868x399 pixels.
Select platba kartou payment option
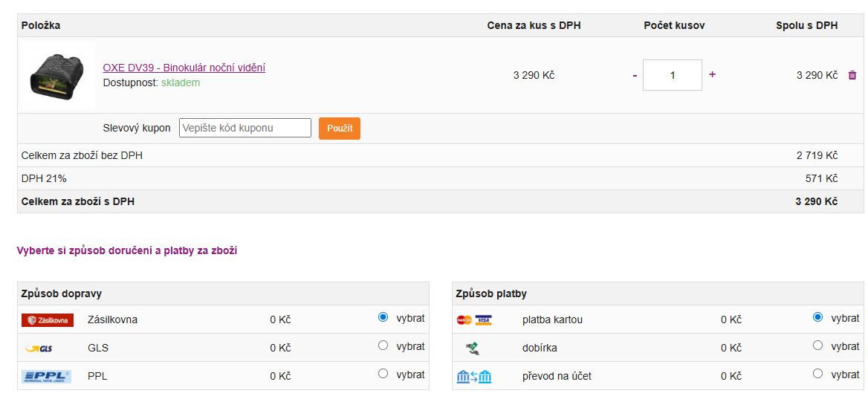tap(817, 317)
